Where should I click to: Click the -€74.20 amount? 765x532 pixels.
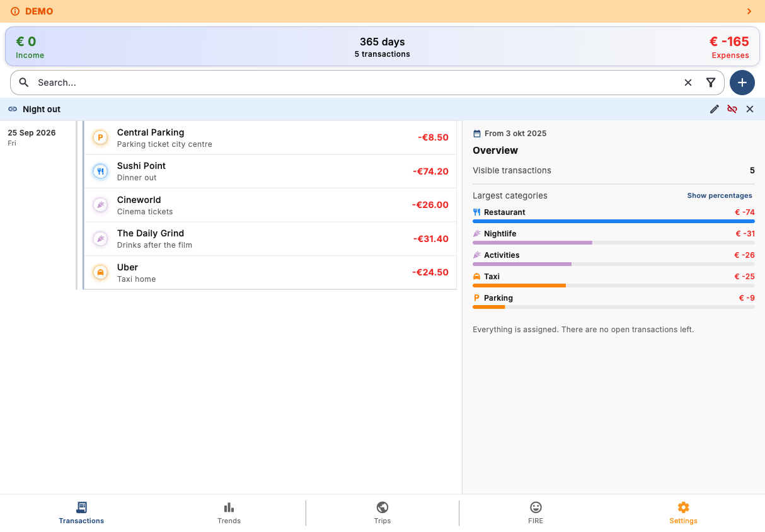click(x=430, y=171)
